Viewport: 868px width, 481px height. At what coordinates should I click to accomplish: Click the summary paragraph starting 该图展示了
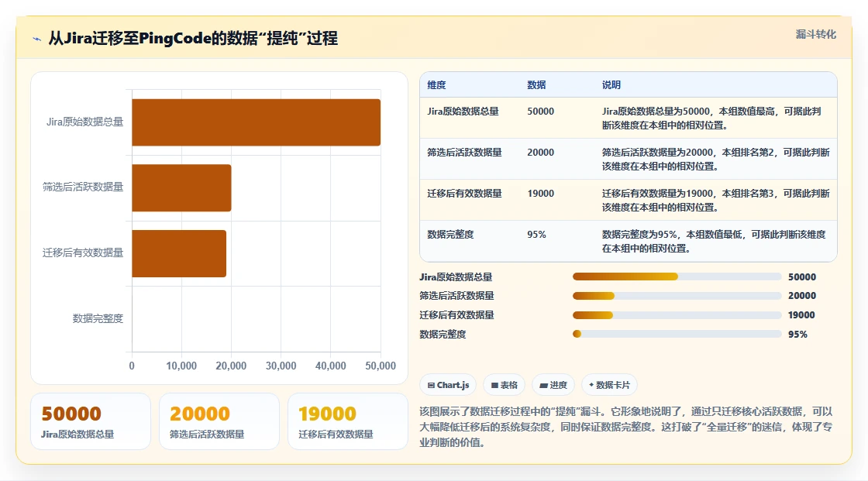coord(626,427)
